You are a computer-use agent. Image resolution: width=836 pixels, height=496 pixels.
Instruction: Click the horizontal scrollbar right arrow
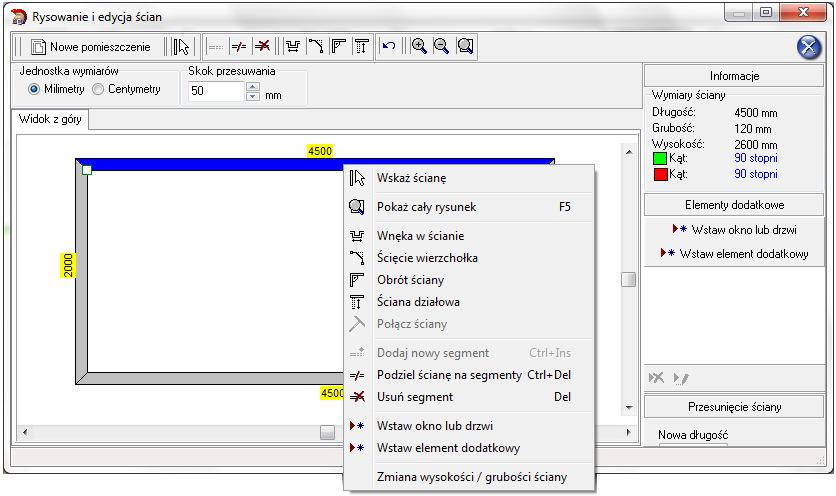(628, 433)
